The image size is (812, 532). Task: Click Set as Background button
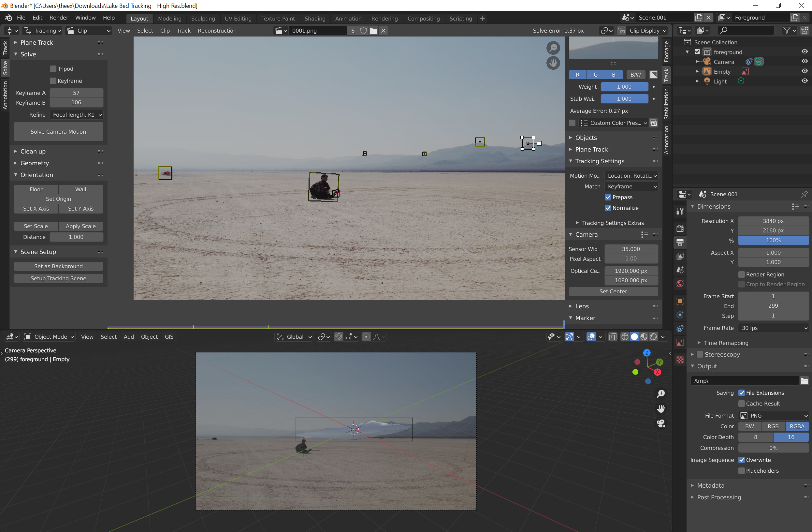58,266
